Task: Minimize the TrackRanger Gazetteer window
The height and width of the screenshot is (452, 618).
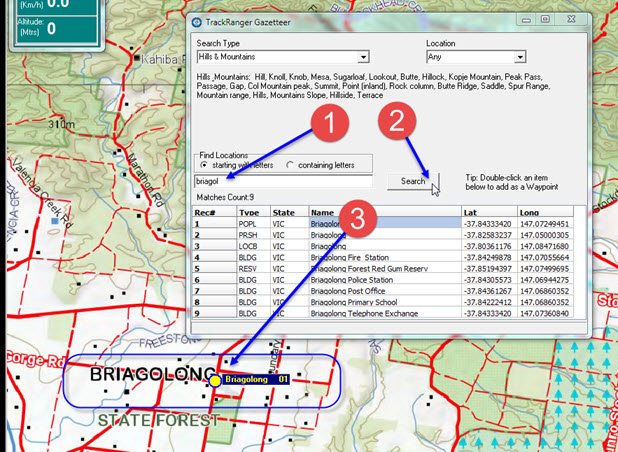Action: tap(527, 20)
